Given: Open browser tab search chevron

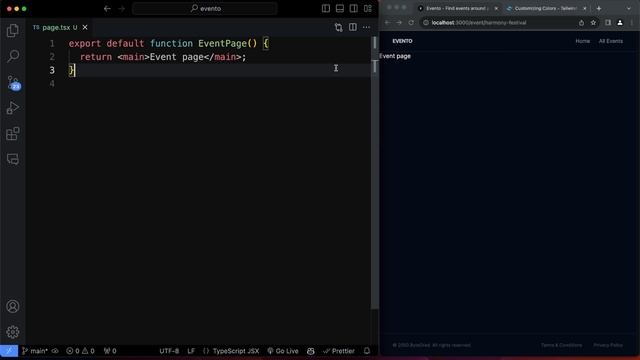Looking at the screenshot, I should pyautogui.click(x=629, y=8).
